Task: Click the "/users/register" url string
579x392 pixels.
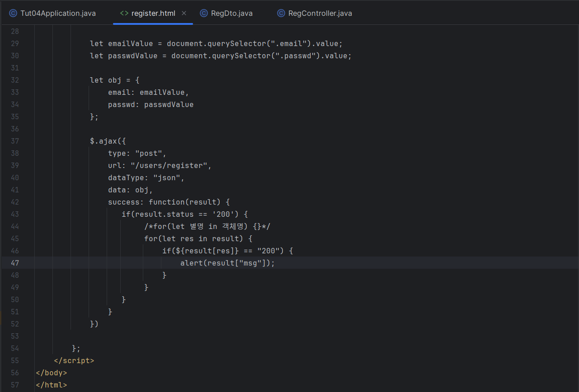Action: (x=169, y=165)
